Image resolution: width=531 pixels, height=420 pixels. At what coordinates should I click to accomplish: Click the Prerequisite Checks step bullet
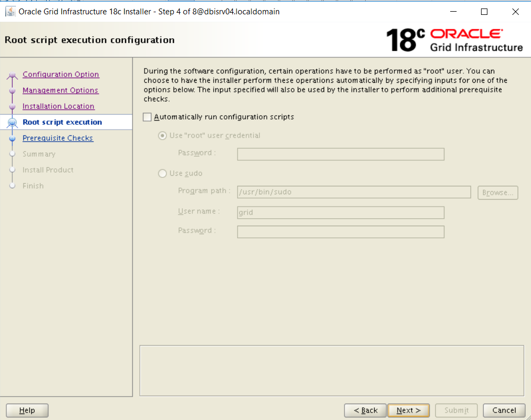click(13, 138)
